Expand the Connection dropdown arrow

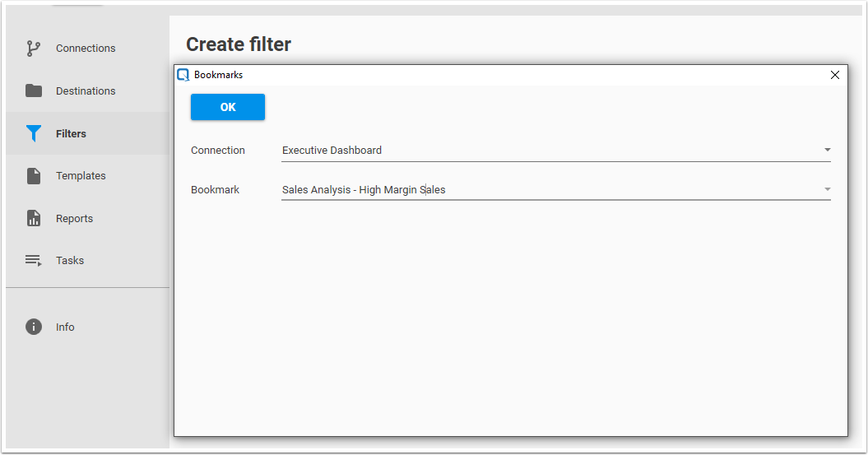(827, 151)
